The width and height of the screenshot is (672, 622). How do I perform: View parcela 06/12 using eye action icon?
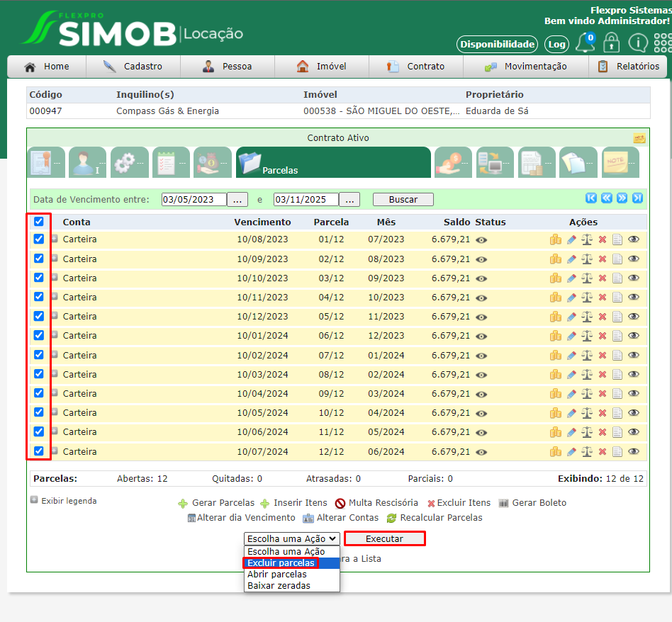coord(634,335)
